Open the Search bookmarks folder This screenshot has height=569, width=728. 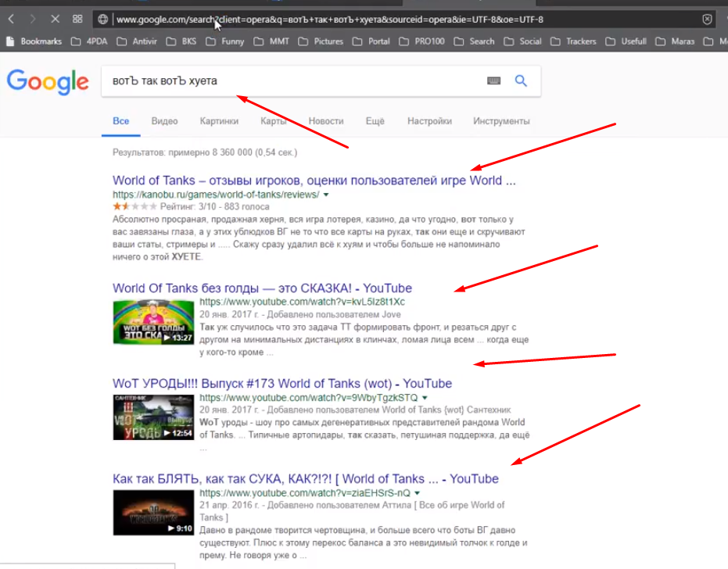point(475,41)
